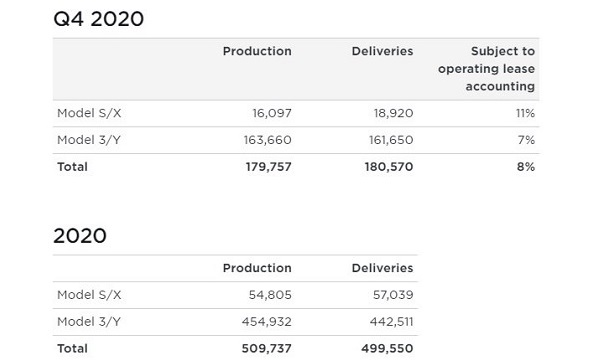Screen dimensions: 599x363
Task: Select annual total deliveries 499,550
Action: point(387,348)
